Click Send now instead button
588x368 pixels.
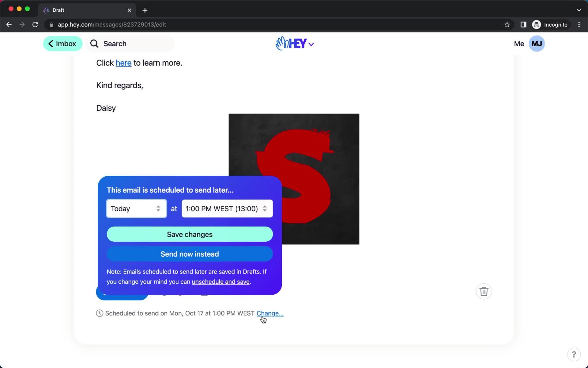(190, 254)
